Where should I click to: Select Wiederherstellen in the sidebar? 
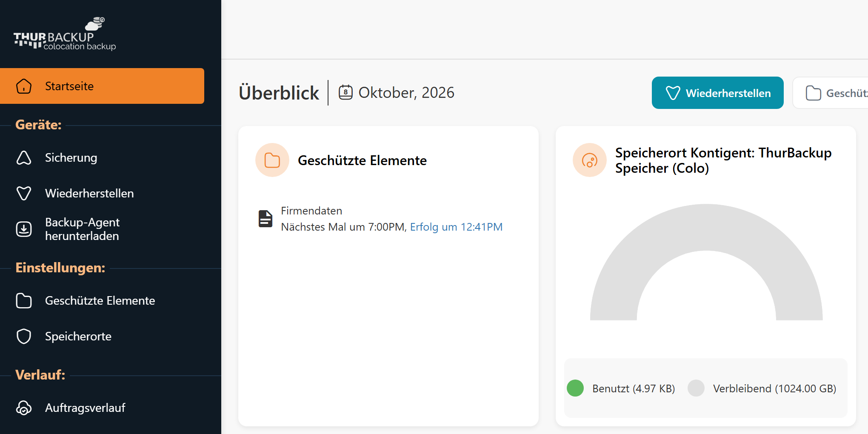pos(89,193)
